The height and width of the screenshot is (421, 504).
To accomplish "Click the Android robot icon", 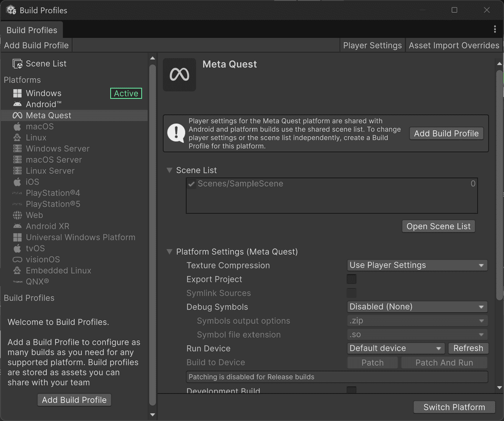I will (17, 104).
